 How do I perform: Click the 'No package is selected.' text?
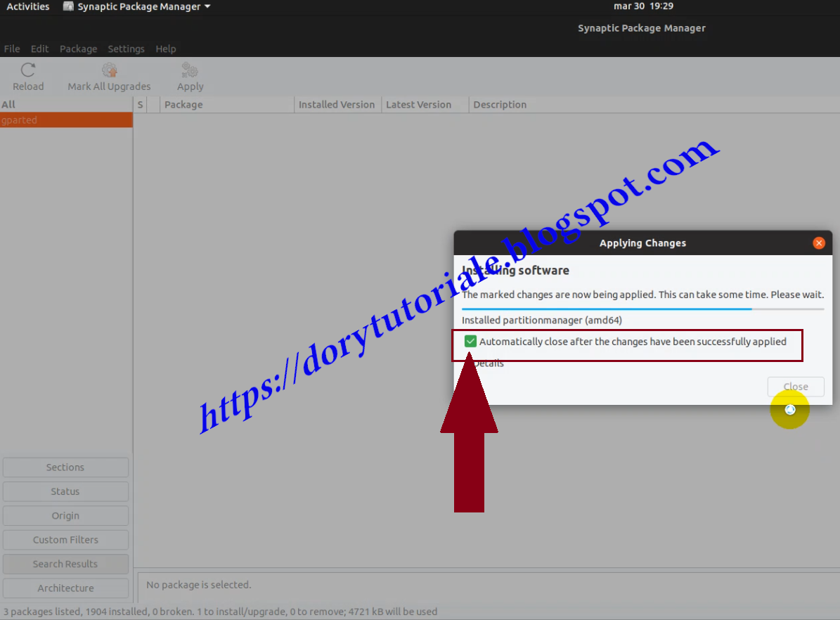pos(199,585)
